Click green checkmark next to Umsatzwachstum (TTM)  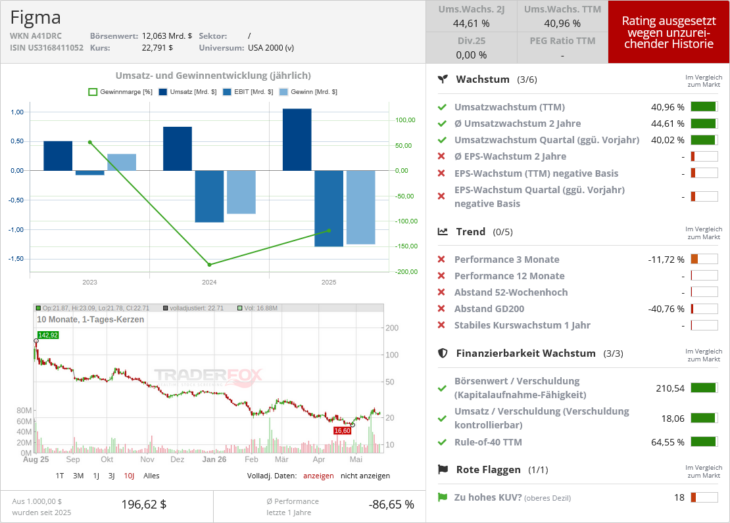[442, 107]
